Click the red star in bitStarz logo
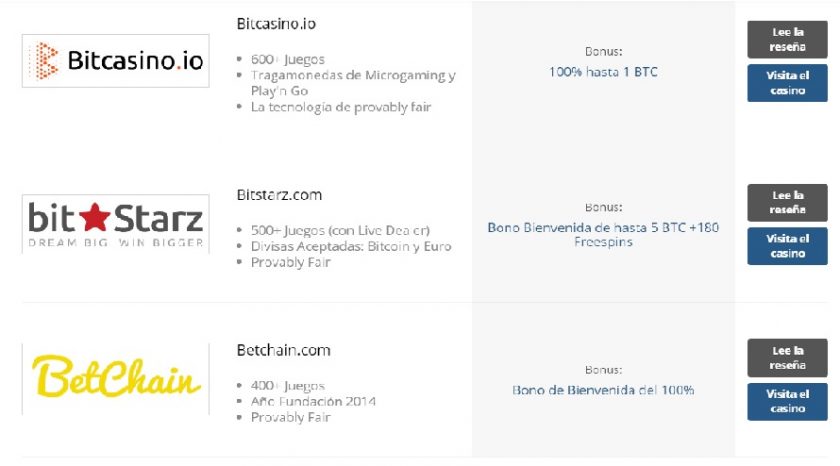This screenshot has height=466, width=840. (95, 217)
